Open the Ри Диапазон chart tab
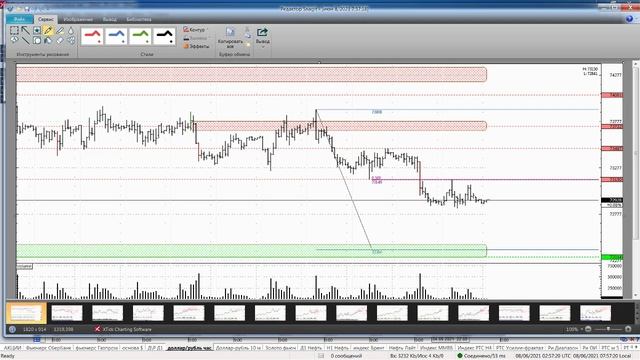Image resolution: width=640 pixels, height=360 pixels. click(x=563, y=348)
